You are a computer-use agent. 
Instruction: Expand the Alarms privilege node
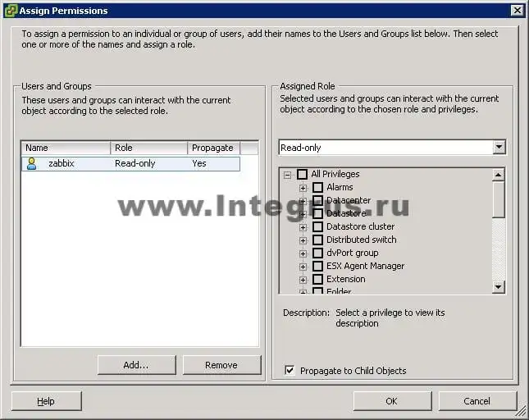[303, 187]
